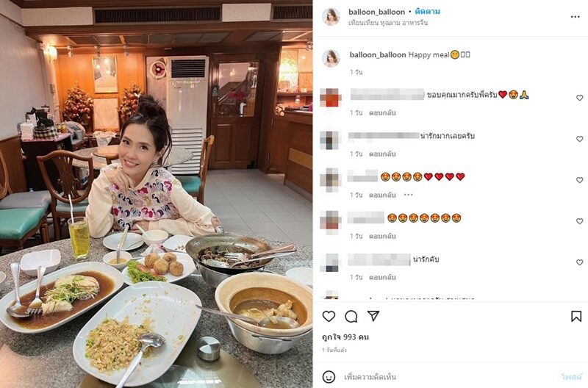Save post with the bookmark icon

click(x=576, y=317)
